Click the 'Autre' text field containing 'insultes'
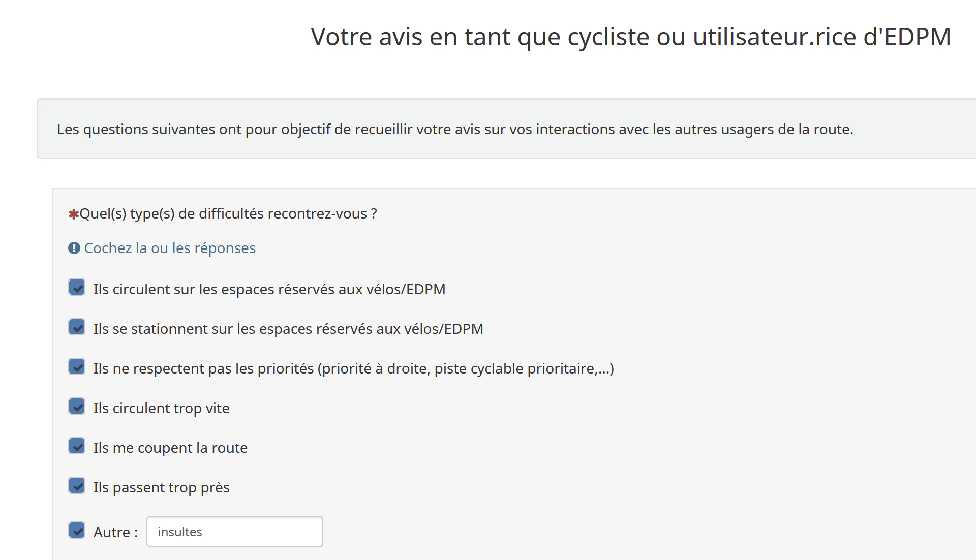The height and width of the screenshot is (560, 976). [x=234, y=532]
